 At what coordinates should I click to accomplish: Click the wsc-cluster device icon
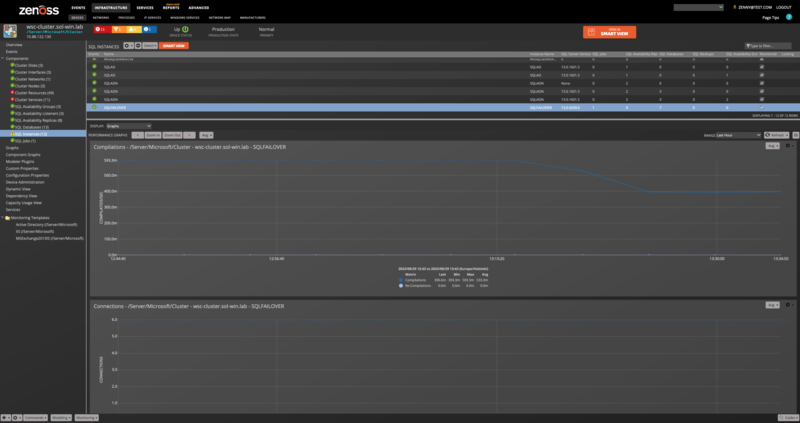tap(10, 31)
